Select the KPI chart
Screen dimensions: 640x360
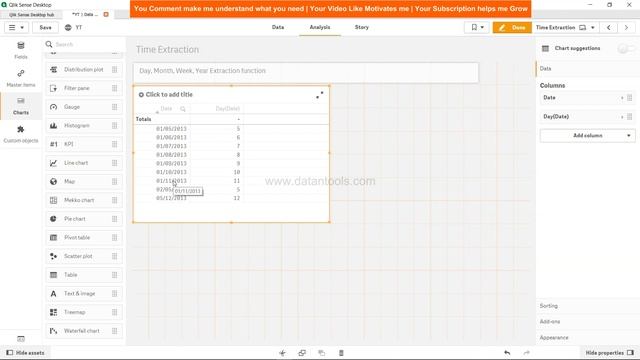[x=84, y=144]
